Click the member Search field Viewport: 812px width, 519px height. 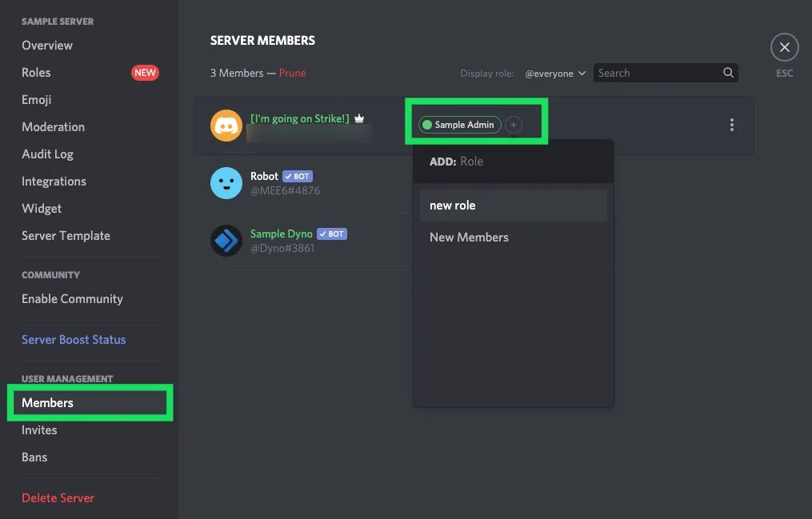coord(666,73)
